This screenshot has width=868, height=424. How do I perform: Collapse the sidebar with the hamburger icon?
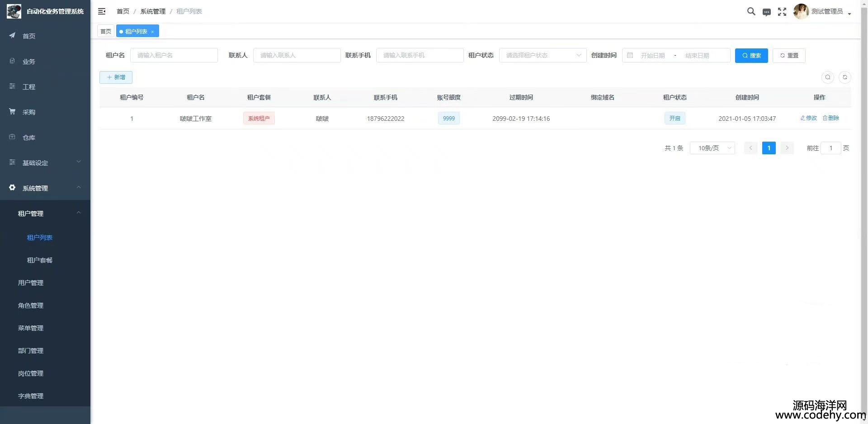(x=102, y=11)
